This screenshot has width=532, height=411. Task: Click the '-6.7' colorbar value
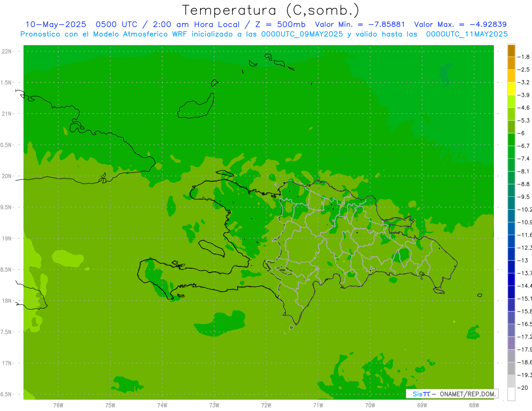point(524,146)
